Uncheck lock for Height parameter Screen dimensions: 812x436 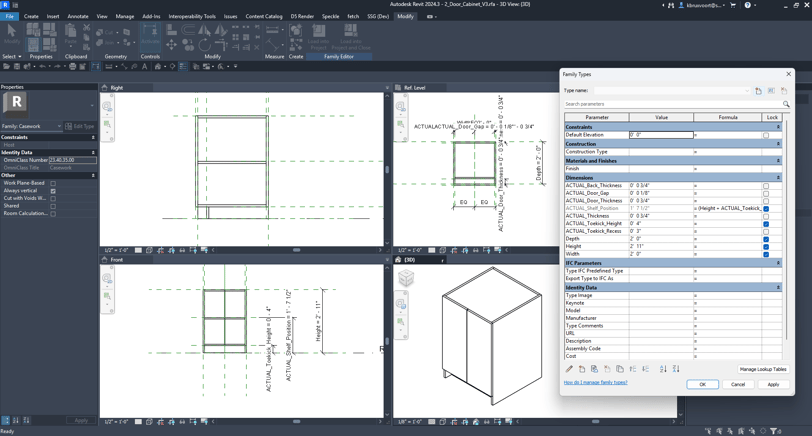point(766,247)
